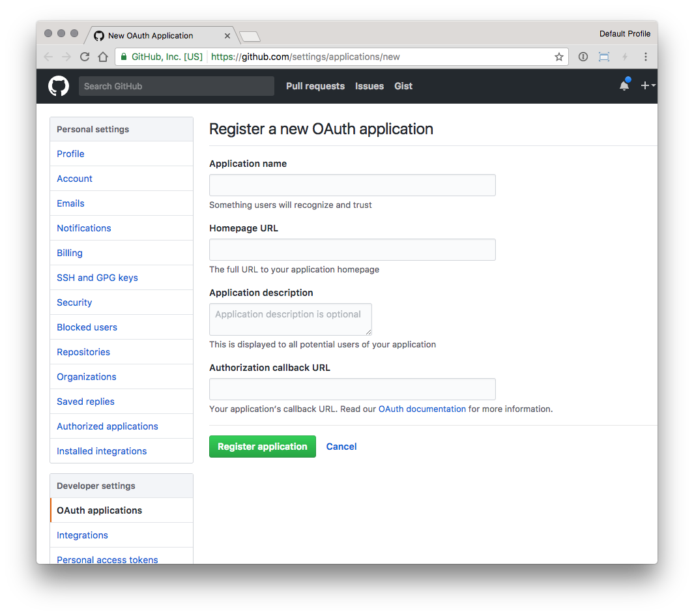This screenshot has width=694, height=616.
Task: Click the Homepage URL input field
Action: 352,250
